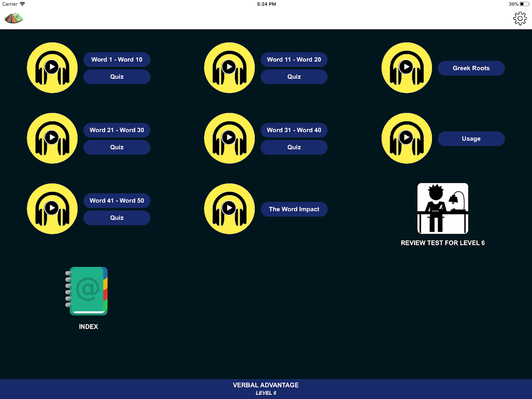532x399 pixels.
Task: Open settings with the gear icon
Action: (x=520, y=19)
